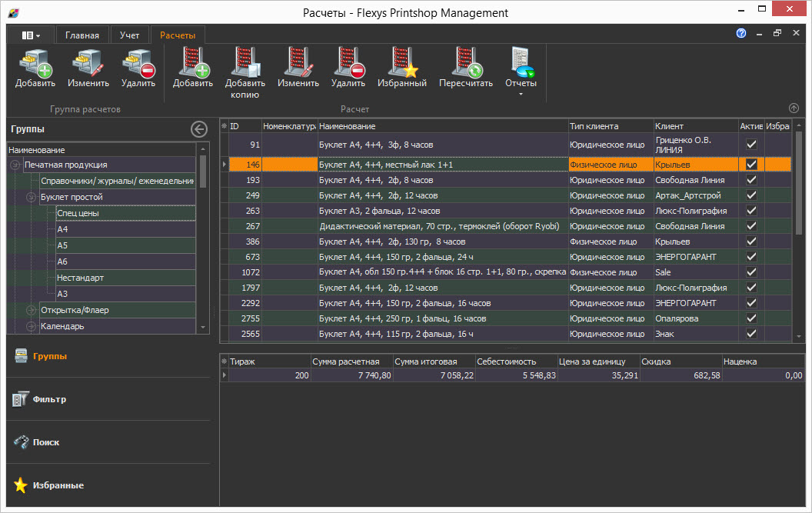Select the A5 group in the tree

[125, 245]
